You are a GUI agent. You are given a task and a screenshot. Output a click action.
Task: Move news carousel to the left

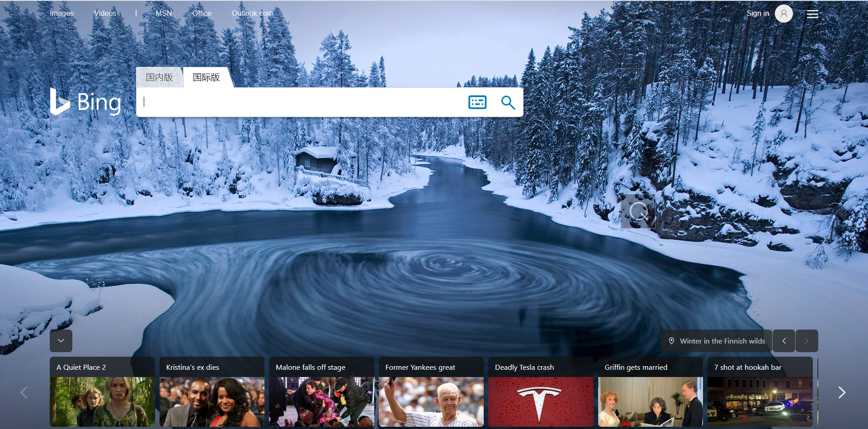(24, 392)
